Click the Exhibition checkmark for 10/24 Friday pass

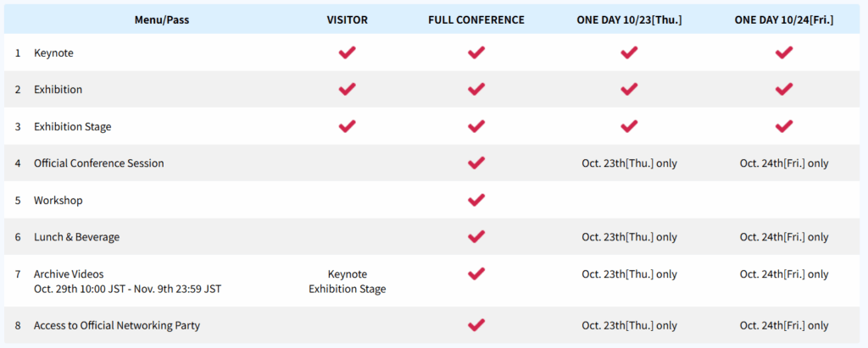click(x=784, y=89)
